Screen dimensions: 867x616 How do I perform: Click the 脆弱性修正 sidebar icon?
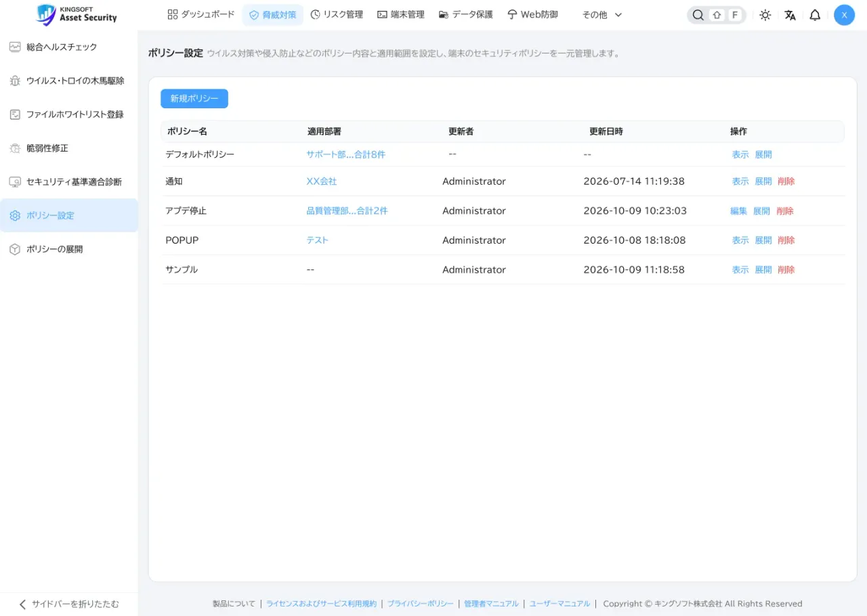pos(15,148)
